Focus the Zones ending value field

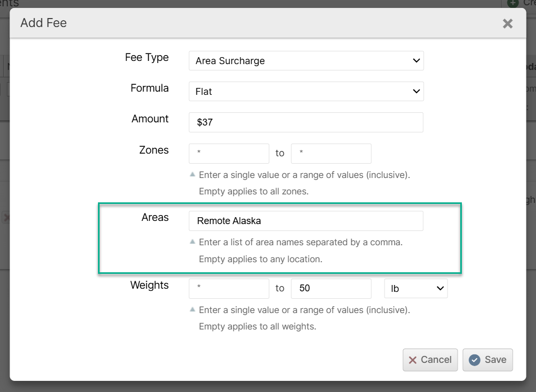pos(331,154)
